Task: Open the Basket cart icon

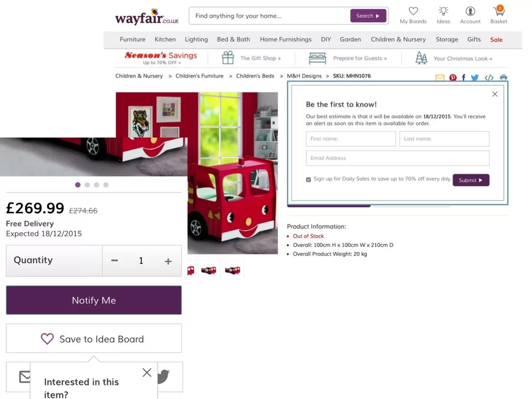Action: [x=499, y=10]
